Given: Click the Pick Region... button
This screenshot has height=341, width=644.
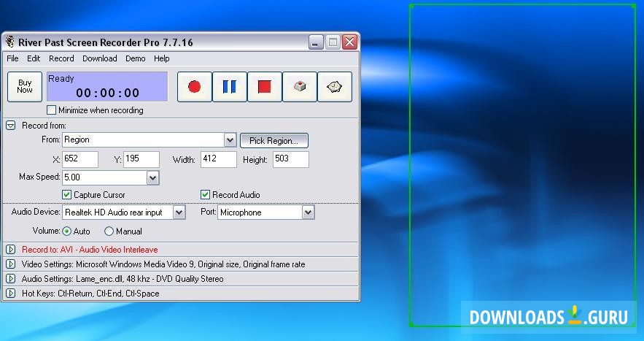Looking at the screenshot, I should 274,140.
